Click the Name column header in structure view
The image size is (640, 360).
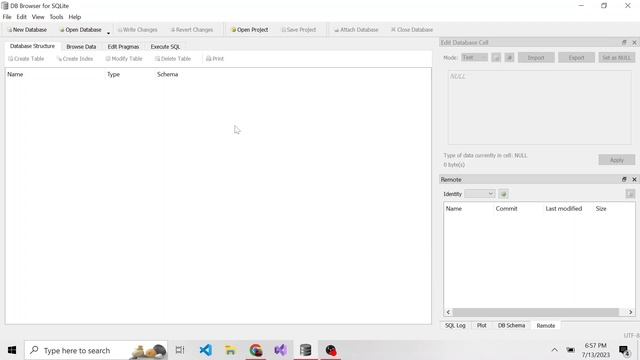tap(15, 74)
